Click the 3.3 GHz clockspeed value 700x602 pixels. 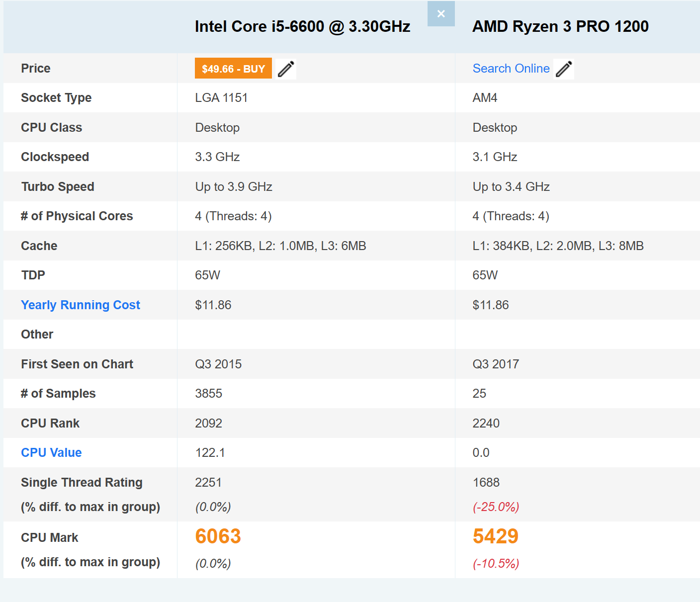[217, 157]
